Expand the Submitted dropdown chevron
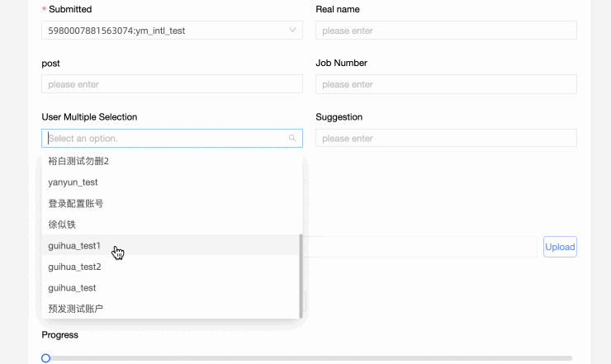 (x=292, y=31)
